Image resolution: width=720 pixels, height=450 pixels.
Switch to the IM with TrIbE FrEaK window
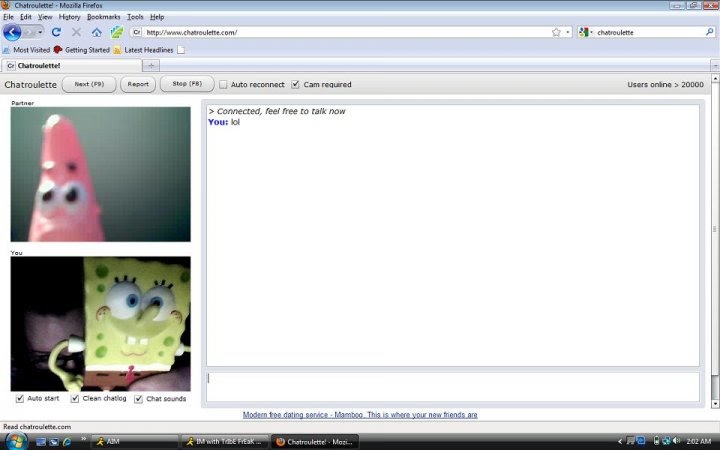(225, 442)
